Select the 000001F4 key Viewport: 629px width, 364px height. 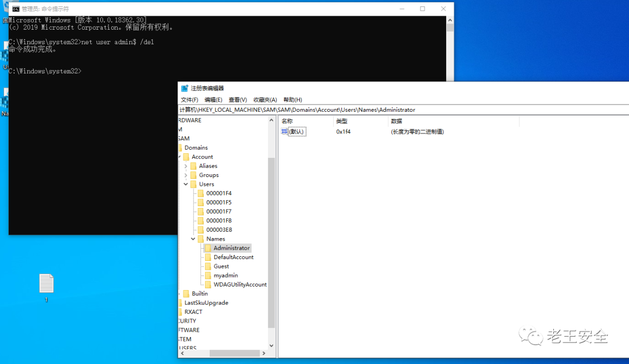click(x=218, y=193)
